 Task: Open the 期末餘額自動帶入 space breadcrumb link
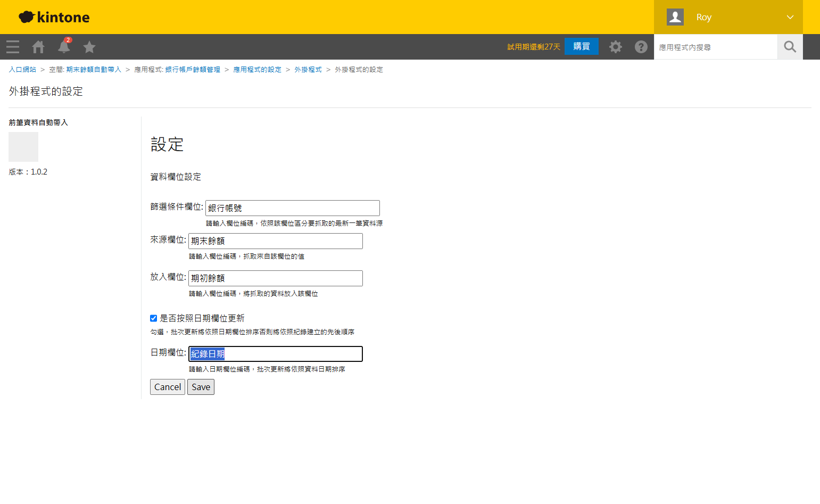pos(94,70)
